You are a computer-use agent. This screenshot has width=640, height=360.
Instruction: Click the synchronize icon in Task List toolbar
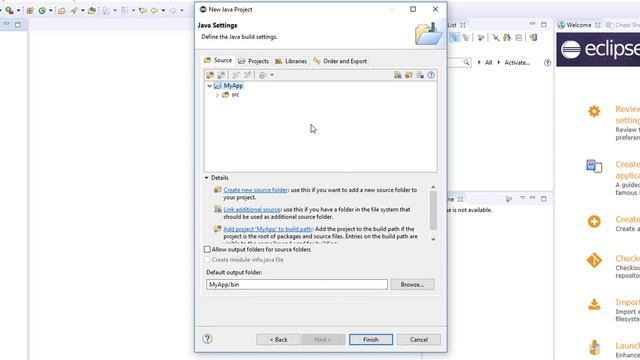tap(533, 38)
